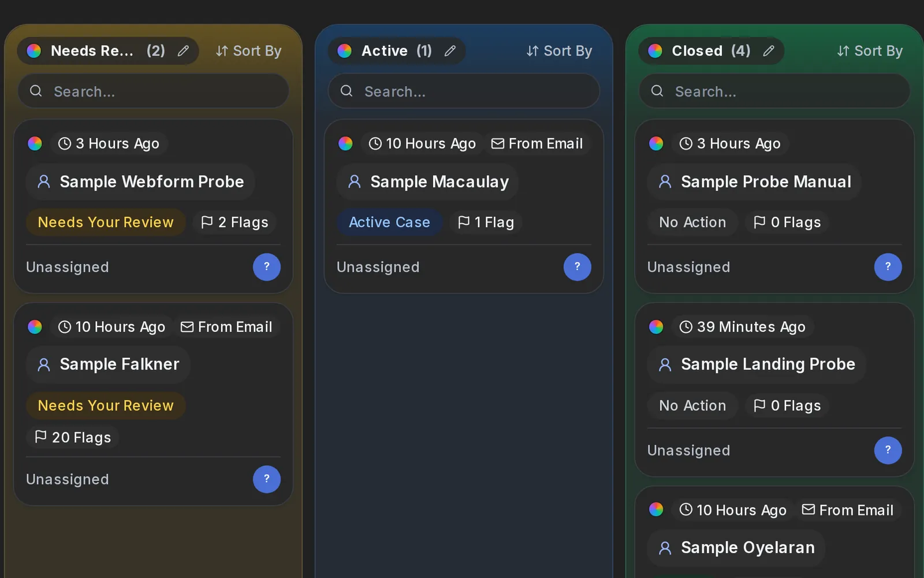Focus search field in Active column
The width and height of the screenshot is (924, 578).
(x=464, y=91)
